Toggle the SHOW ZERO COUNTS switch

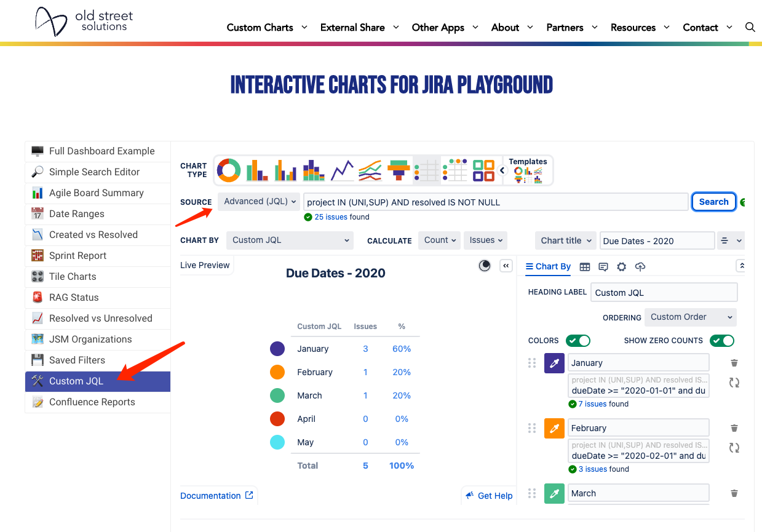coord(722,341)
